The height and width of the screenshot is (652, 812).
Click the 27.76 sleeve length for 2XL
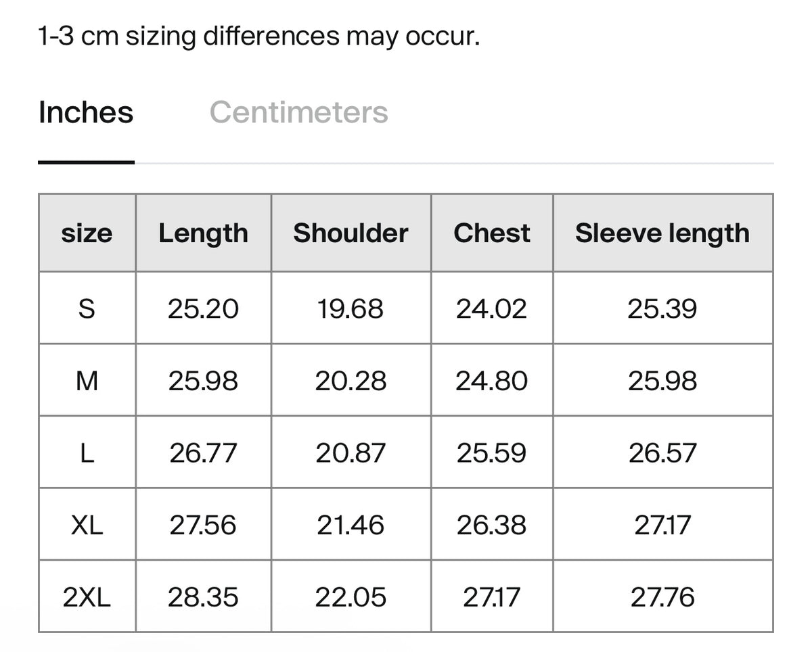tap(662, 597)
